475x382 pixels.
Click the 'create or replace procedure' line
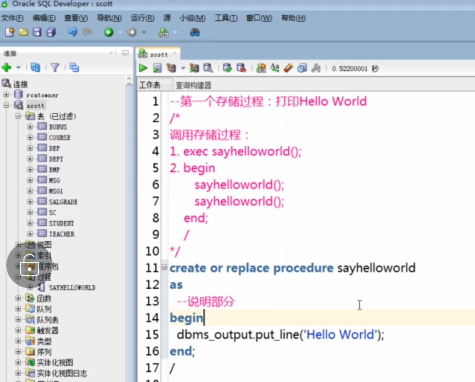point(293,268)
